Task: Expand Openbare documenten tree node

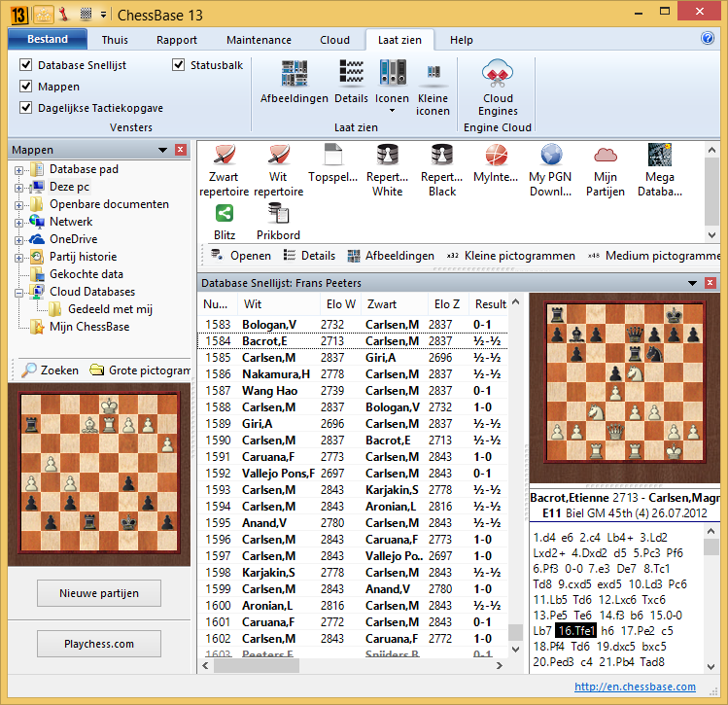Action: pos(18,205)
